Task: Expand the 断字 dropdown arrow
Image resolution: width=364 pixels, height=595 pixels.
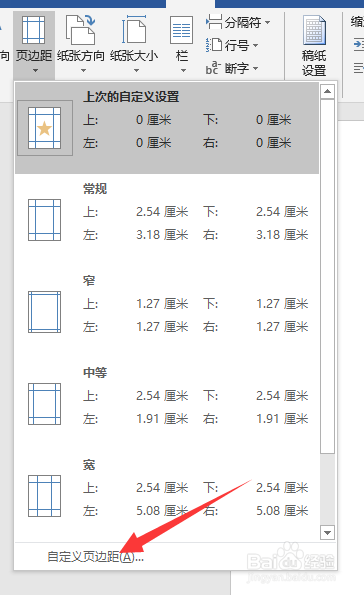Action: click(x=255, y=68)
